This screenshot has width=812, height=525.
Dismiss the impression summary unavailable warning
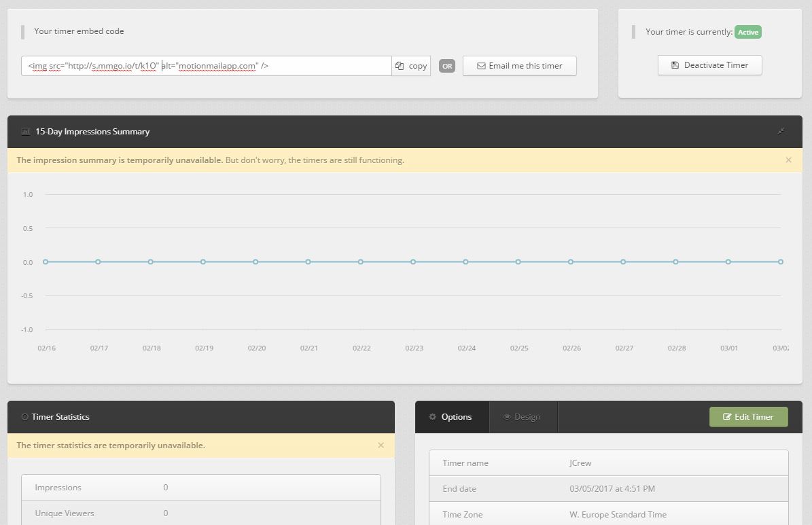pyautogui.click(x=788, y=160)
